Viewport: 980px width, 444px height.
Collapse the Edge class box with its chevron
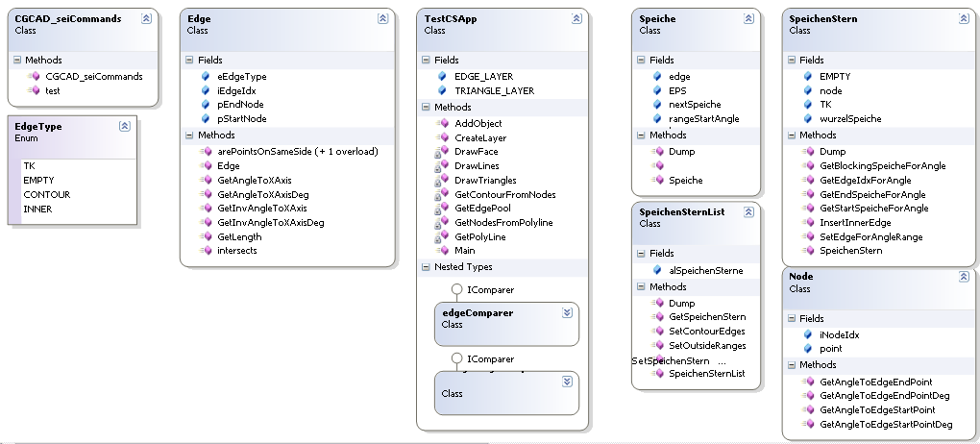382,18
